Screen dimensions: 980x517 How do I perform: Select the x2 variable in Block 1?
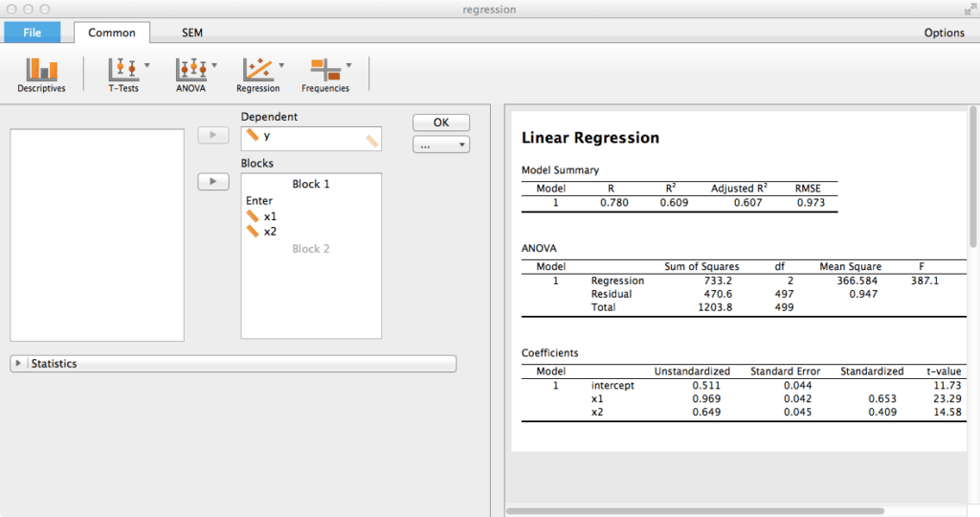270,232
